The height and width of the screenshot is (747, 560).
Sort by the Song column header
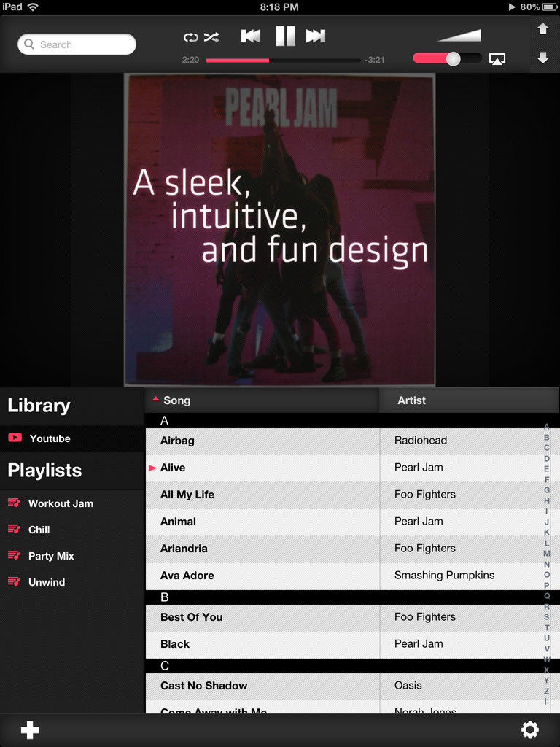(262, 400)
